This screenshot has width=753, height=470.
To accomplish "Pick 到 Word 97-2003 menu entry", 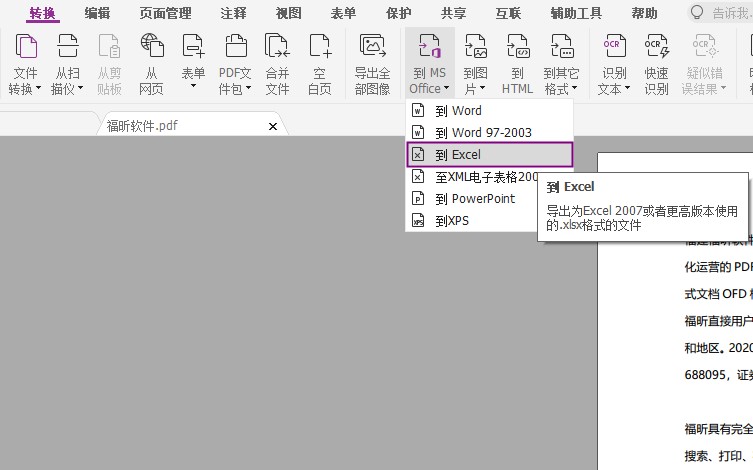I will point(483,133).
